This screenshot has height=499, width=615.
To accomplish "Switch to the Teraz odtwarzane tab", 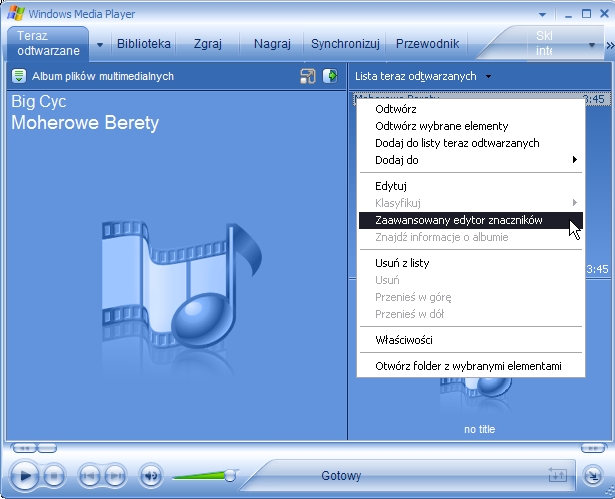I will [48, 43].
